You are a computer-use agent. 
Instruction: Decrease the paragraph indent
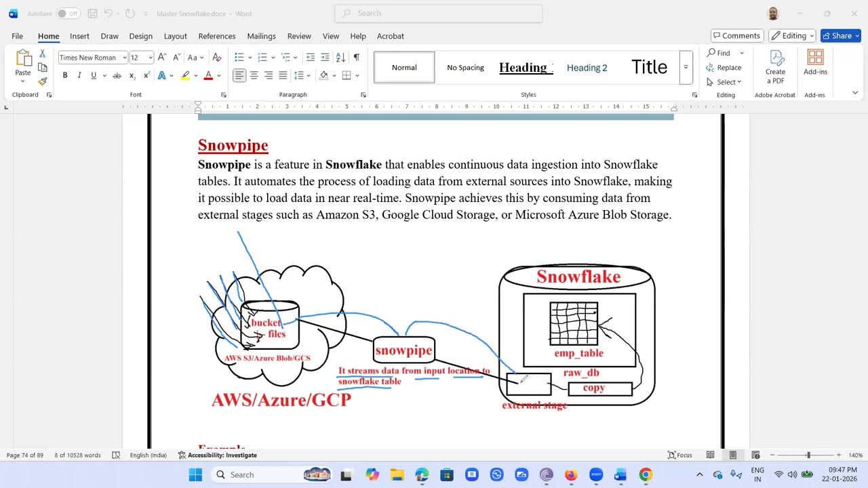[x=310, y=58]
